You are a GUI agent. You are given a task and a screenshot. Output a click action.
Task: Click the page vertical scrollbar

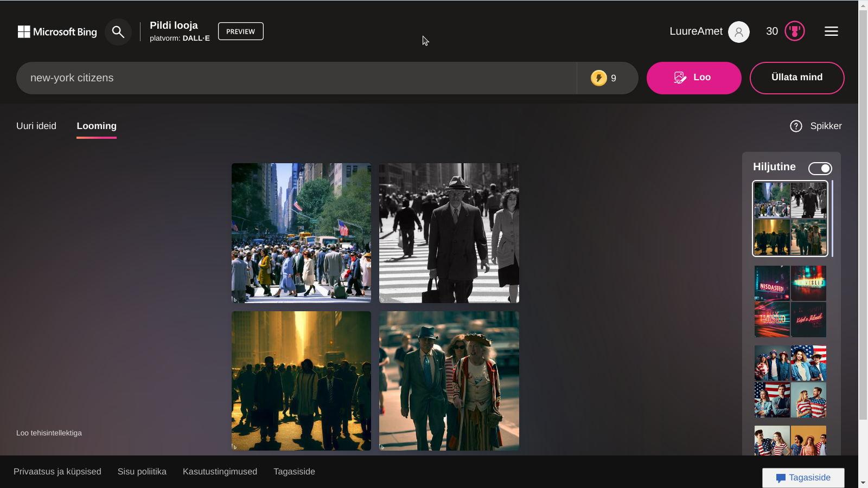[863, 215]
